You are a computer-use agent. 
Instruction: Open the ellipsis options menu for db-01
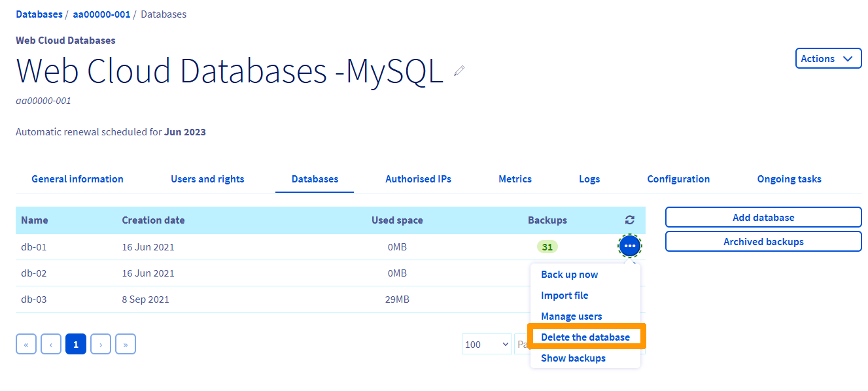629,246
